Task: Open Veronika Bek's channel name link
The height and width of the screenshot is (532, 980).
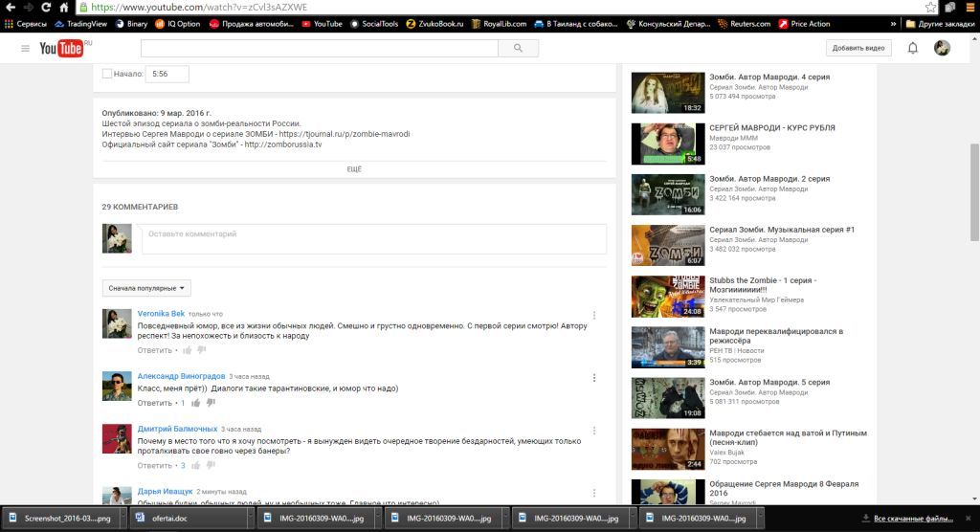Action: click(161, 314)
